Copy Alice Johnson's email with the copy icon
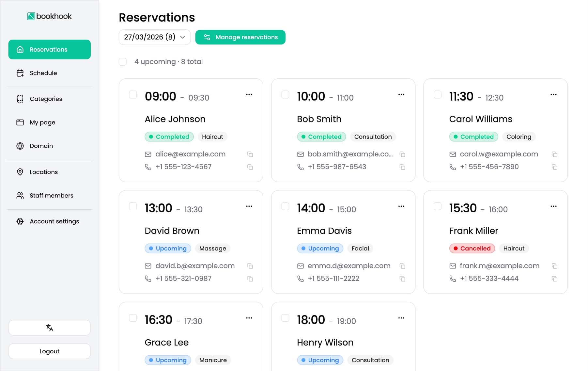 tap(250, 154)
